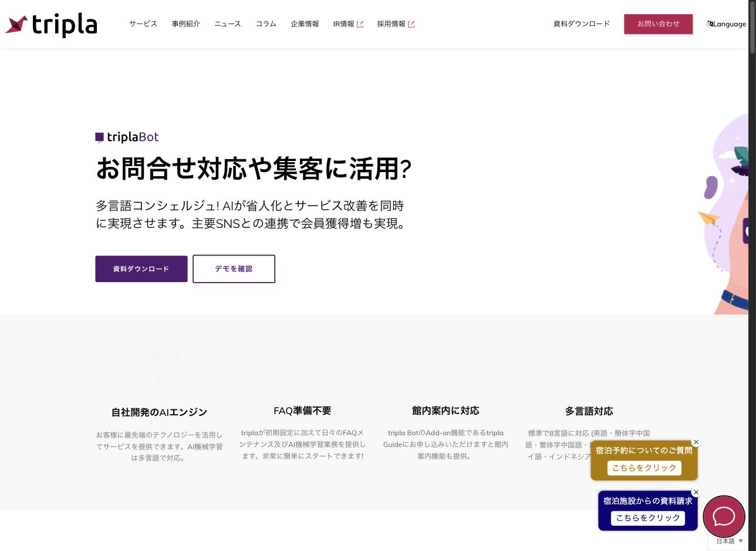Open the 企業情報 menu item

point(305,24)
